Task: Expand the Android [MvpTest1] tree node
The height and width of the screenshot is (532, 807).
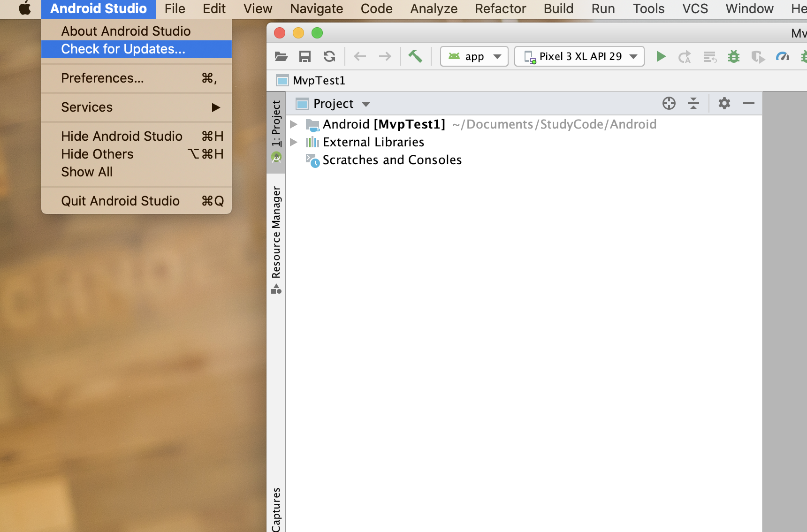Action: pos(294,124)
